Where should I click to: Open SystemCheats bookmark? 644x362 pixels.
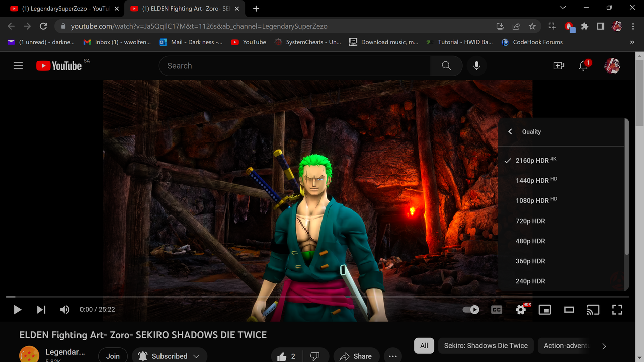tap(308, 42)
